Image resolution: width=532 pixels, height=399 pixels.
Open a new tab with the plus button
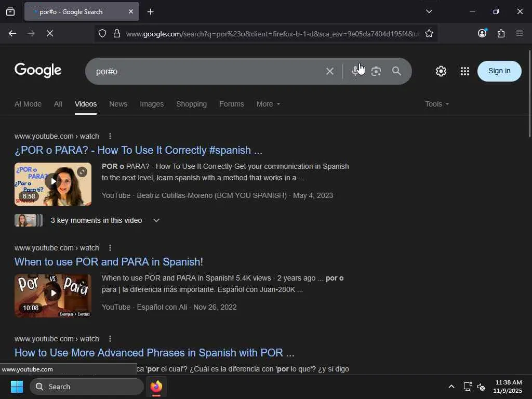point(150,12)
